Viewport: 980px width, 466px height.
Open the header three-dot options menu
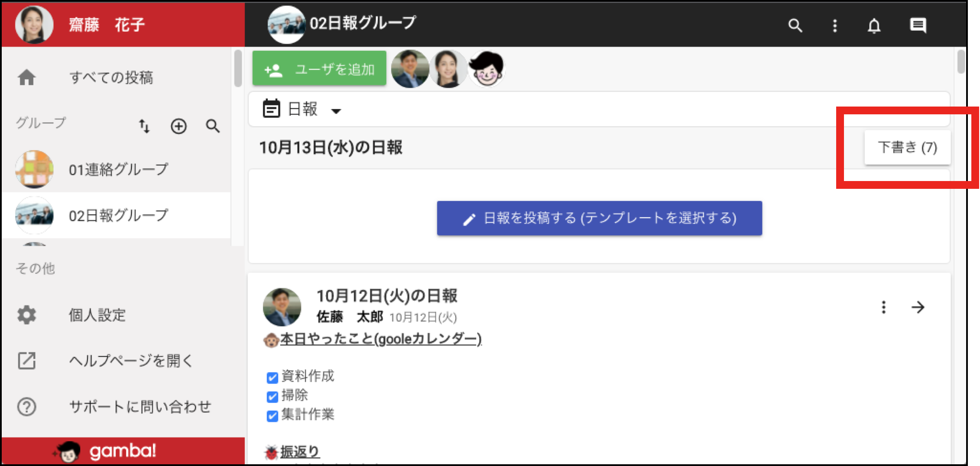(x=835, y=26)
